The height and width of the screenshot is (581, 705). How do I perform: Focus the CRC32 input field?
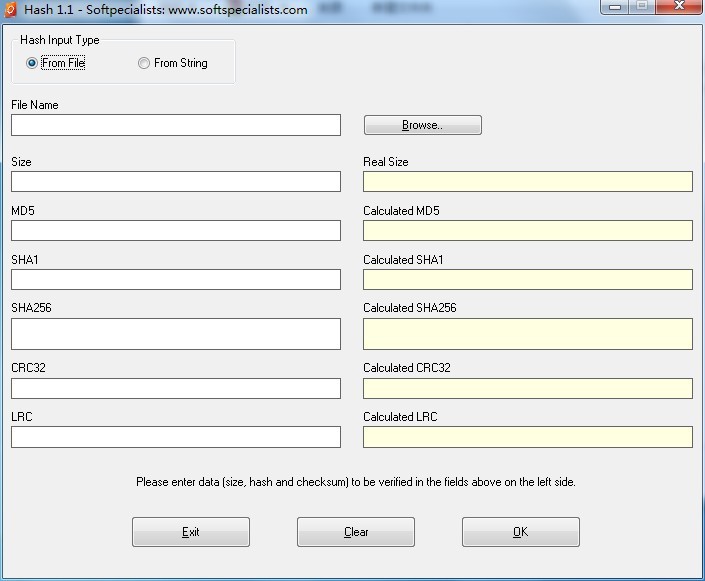176,388
